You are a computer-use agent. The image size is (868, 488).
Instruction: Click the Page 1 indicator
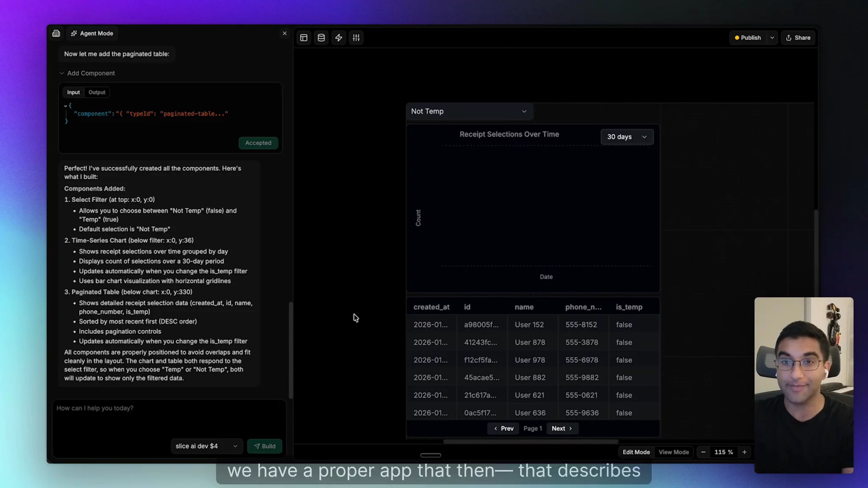click(x=532, y=429)
